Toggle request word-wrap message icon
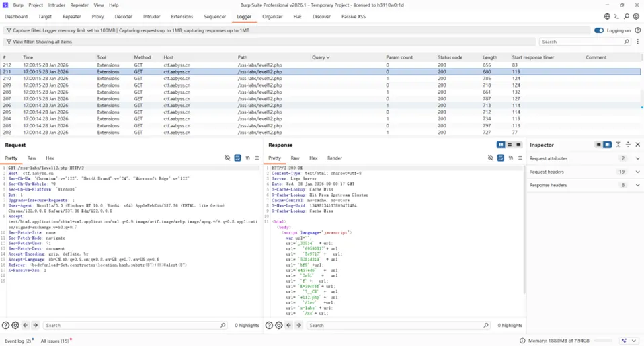Image resolution: width=644 pixels, height=346 pixels. [x=237, y=158]
